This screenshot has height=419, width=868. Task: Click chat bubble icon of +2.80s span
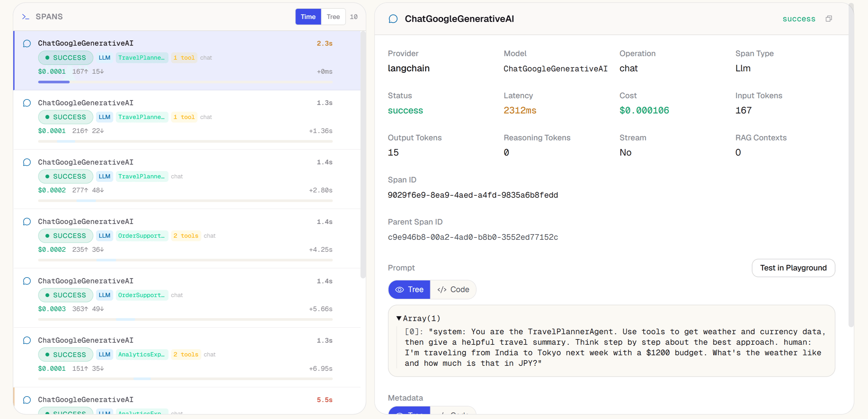(27, 162)
